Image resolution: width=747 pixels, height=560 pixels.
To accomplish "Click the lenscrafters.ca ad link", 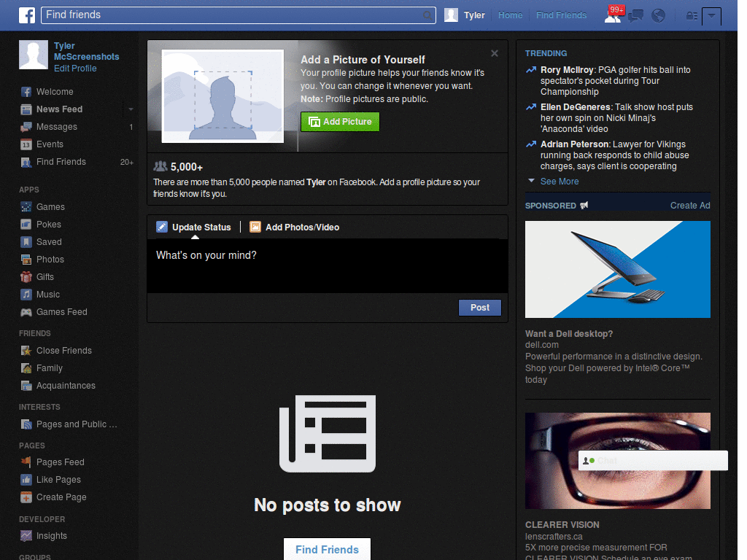I will point(554,537).
